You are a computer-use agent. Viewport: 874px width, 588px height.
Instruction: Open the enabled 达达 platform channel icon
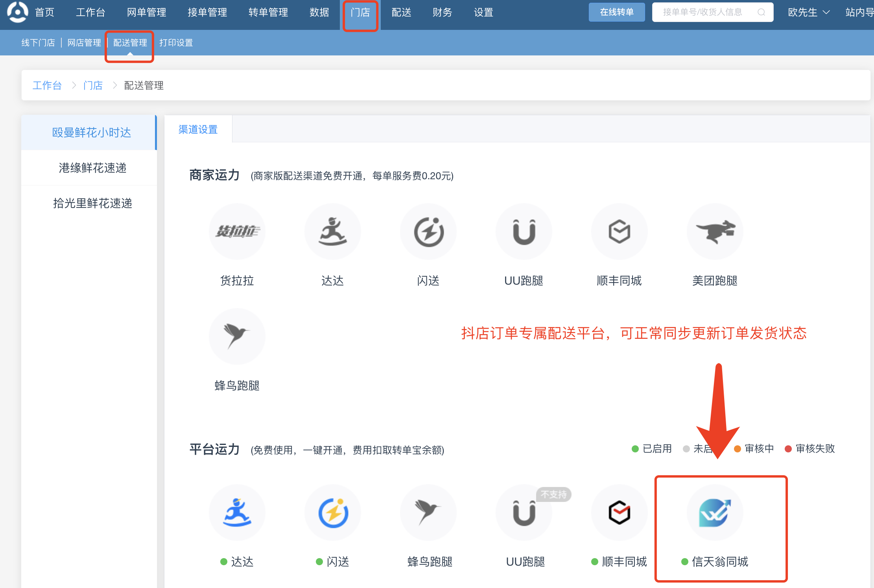pos(237,513)
